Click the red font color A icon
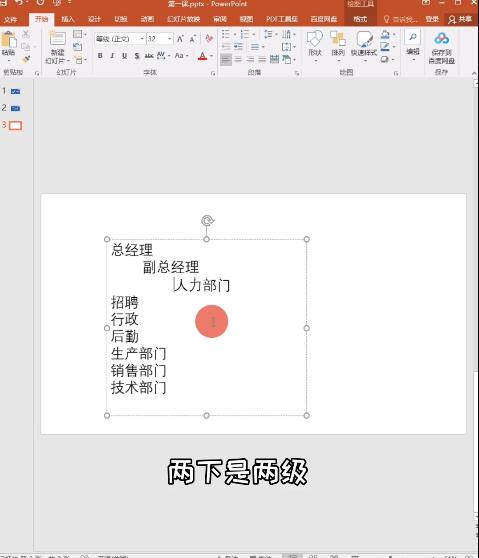Screen dimensions: 479x558 [202, 56]
